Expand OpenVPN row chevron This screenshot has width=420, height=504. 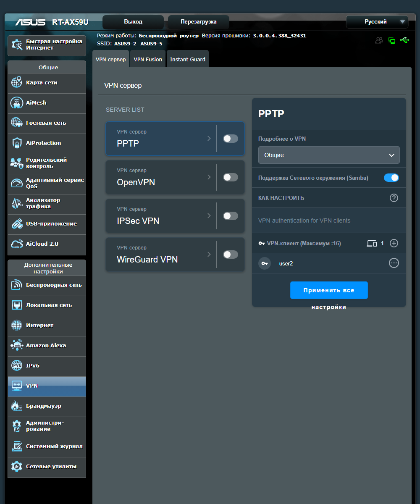(209, 177)
